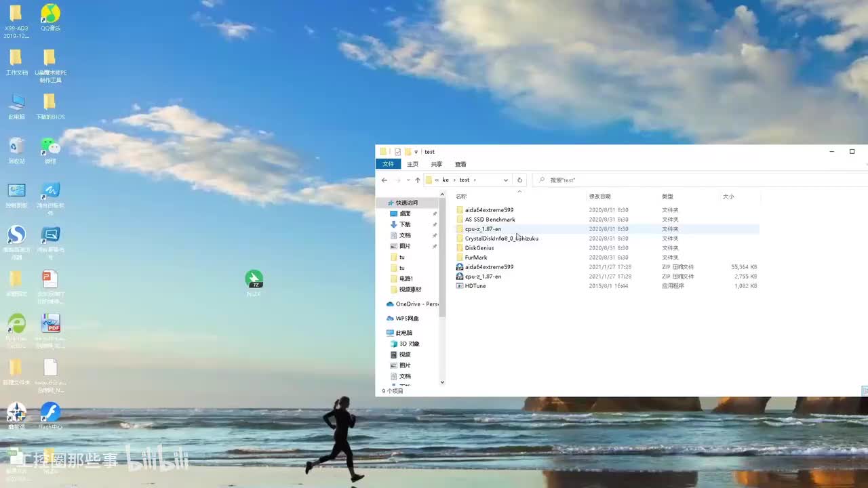Click the 应用程序 type cell for HDTune
This screenshot has height=488, width=868.
click(673, 286)
